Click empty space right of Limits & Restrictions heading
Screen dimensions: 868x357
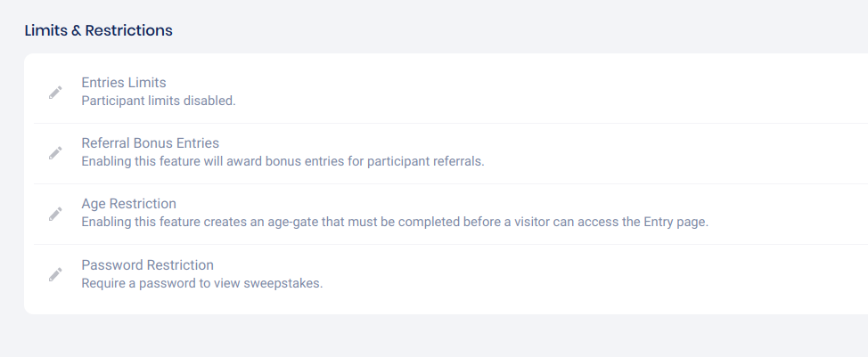(x=535, y=30)
